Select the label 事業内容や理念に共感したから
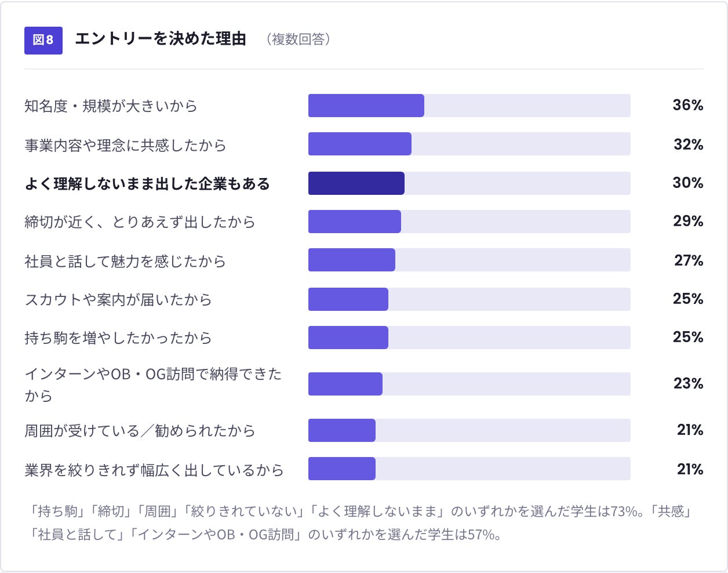This screenshot has height=573, width=728. tap(125, 145)
